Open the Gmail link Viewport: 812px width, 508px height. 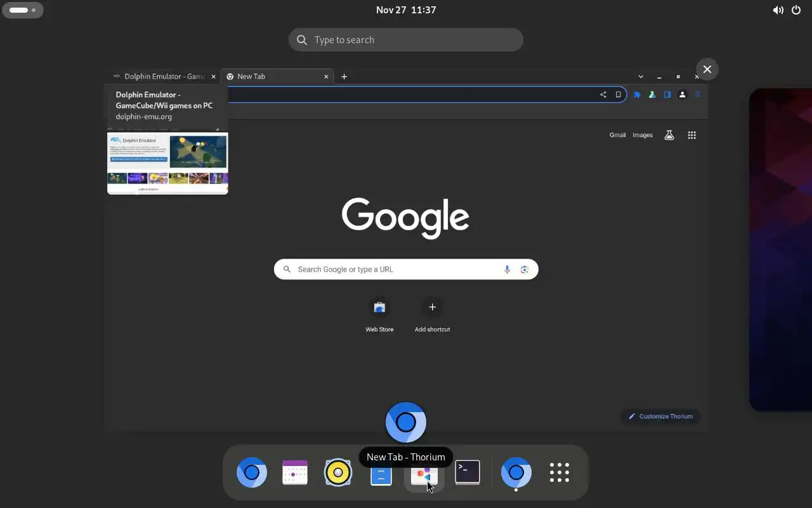[618, 135]
